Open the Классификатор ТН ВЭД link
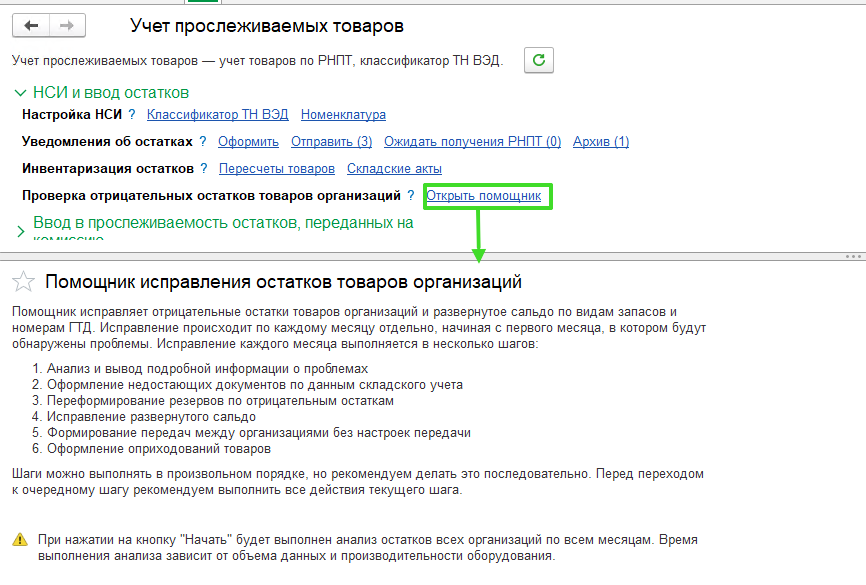The height and width of the screenshot is (585, 866). pyautogui.click(x=218, y=114)
